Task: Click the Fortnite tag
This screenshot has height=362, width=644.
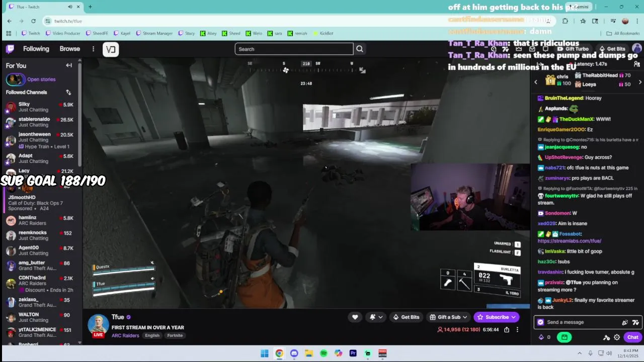Action: (x=175, y=335)
